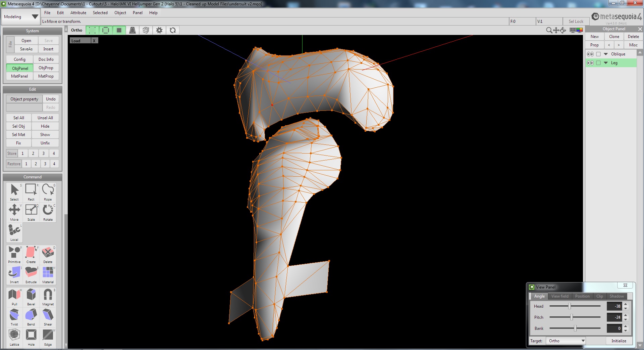Screen dimensions: 644x350
Task: Open the Primitive tool
Action: (14, 255)
